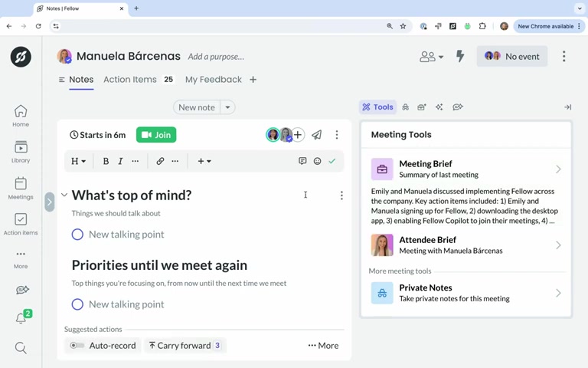Click the send notes paper plane icon
588x368 pixels.
pyautogui.click(x=317, y=135)
